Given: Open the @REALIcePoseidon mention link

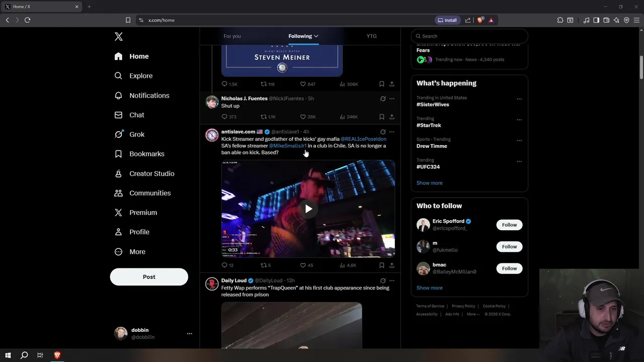Looking at the screenshot, I should click(x=363, y=139).
